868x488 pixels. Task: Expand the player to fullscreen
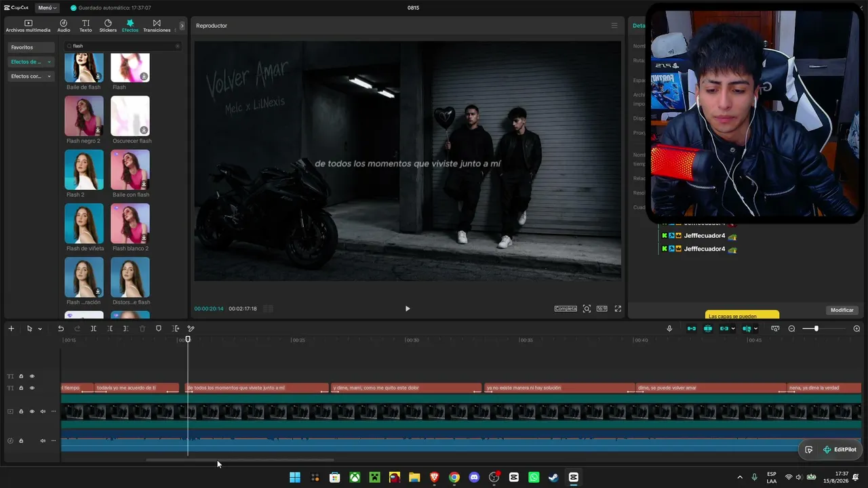coord(618,308)
